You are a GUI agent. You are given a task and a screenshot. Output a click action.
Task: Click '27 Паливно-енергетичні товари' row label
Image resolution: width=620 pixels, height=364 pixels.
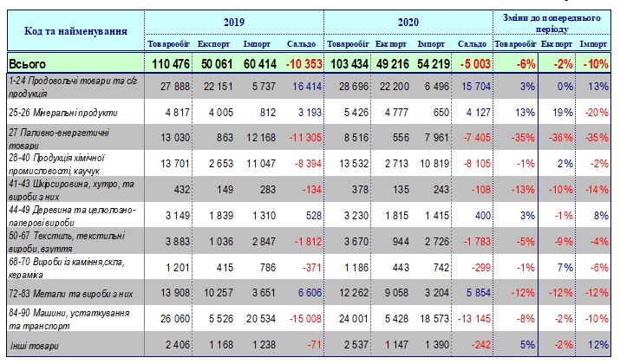(59, 136)
